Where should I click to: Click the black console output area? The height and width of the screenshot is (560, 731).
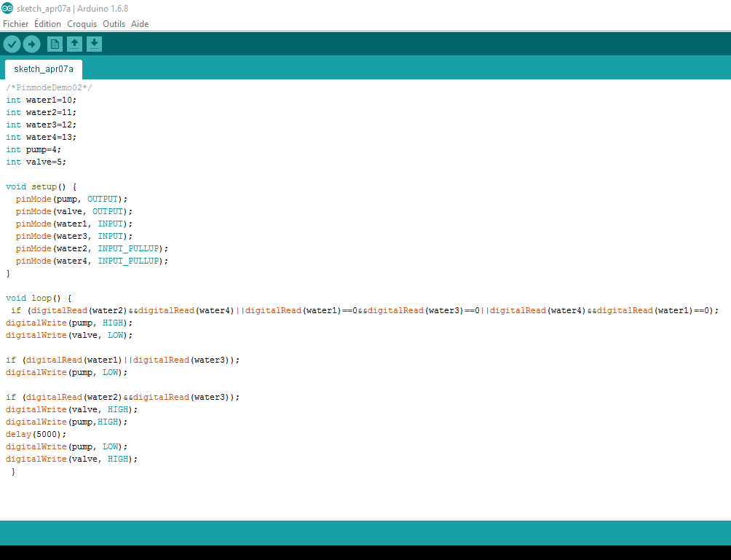point(365,553)
